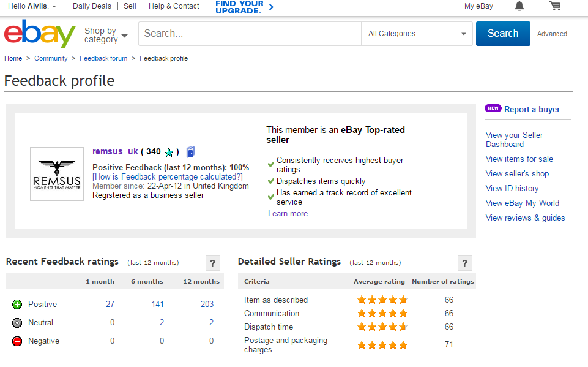This screenshot has height=367, width=588.
Task: Open the notifications bell icon
Action: pos(519,6)
